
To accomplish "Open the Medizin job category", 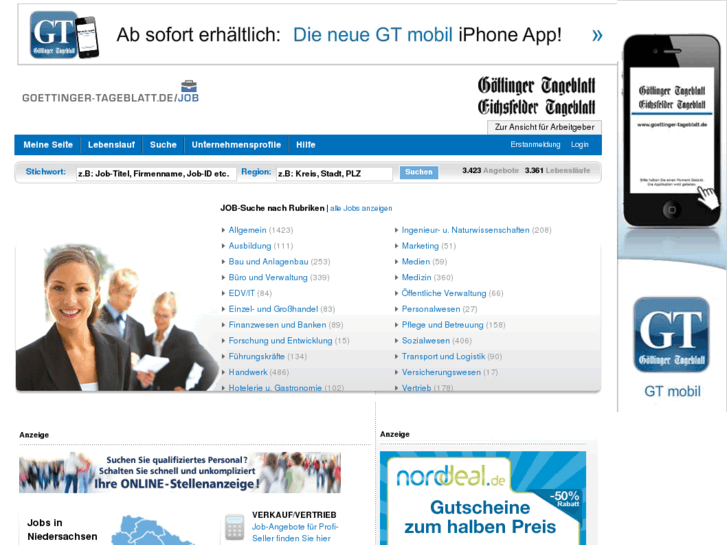I will 416,277.
